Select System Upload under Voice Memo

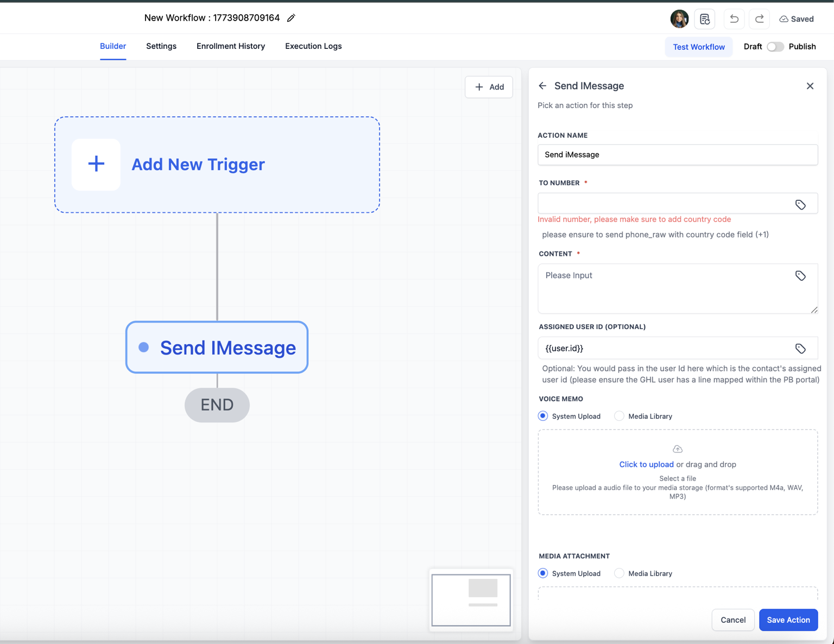(x=543, y=416)
